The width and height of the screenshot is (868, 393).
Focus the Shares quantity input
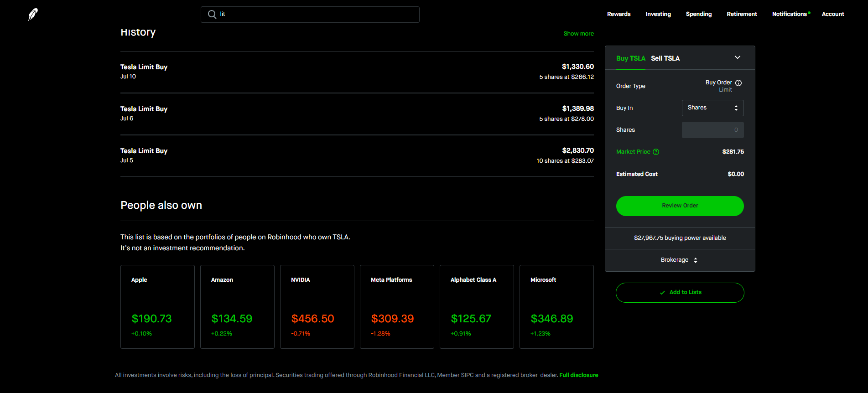click(712, 130)
